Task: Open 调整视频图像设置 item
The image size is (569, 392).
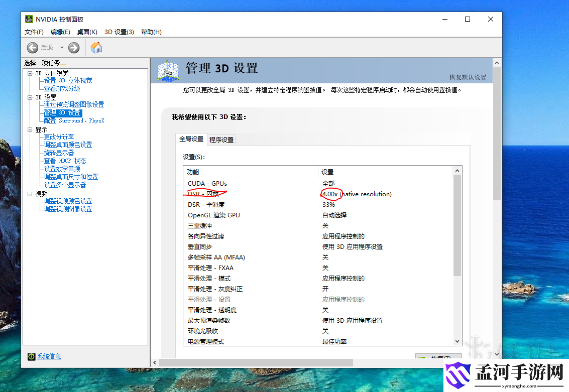Action: 68,209
